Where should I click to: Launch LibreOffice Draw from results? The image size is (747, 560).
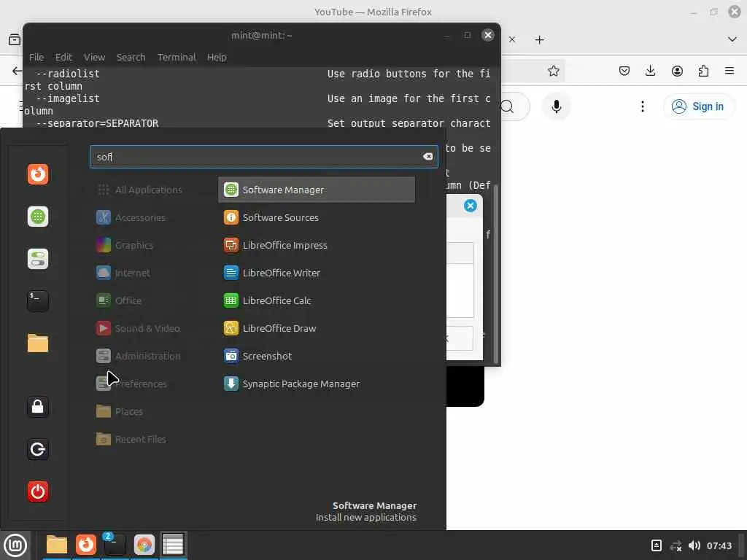pos(317,328)
